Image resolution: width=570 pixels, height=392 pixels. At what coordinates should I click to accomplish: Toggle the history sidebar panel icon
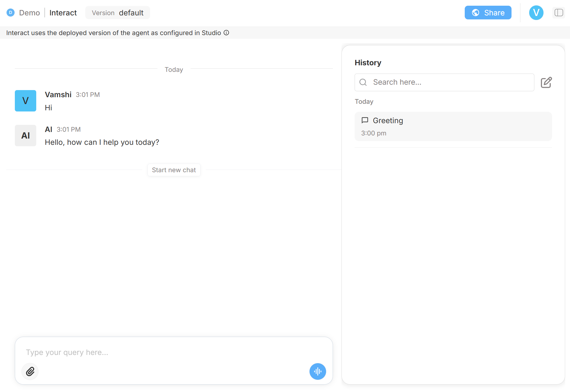click(558, 13)
